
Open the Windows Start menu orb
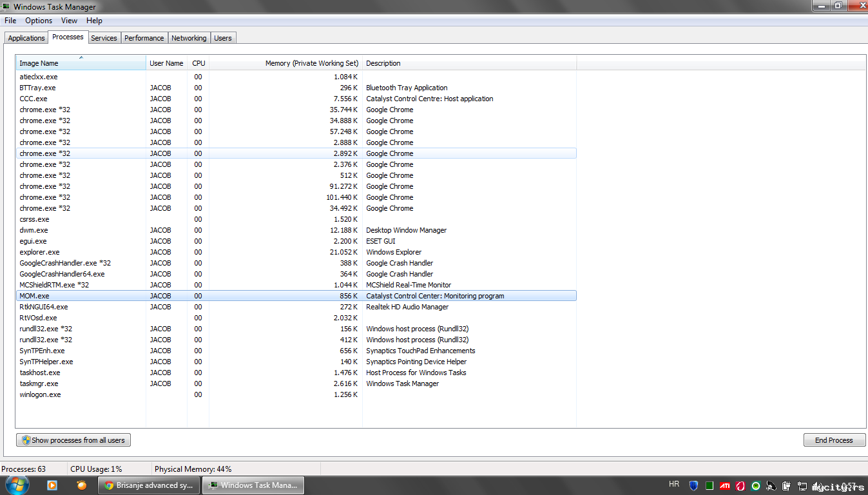click(17, 485)
